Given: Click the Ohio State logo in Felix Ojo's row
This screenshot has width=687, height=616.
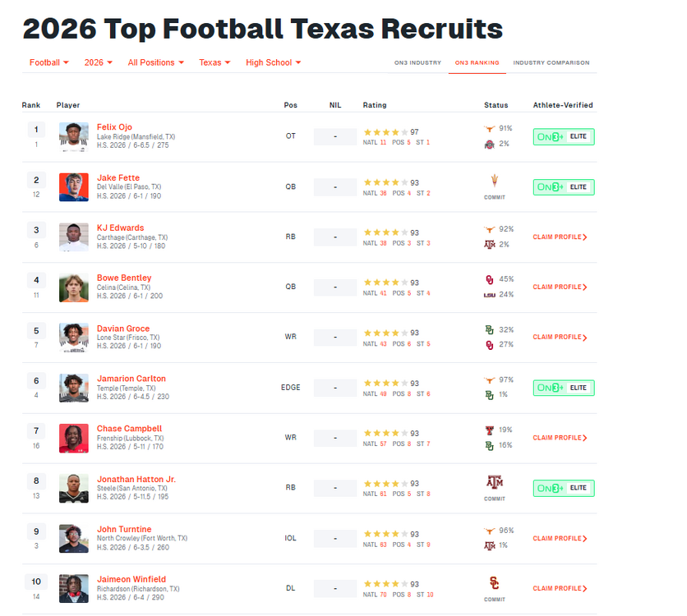Looking at the screenshot, I should (491, 144).
